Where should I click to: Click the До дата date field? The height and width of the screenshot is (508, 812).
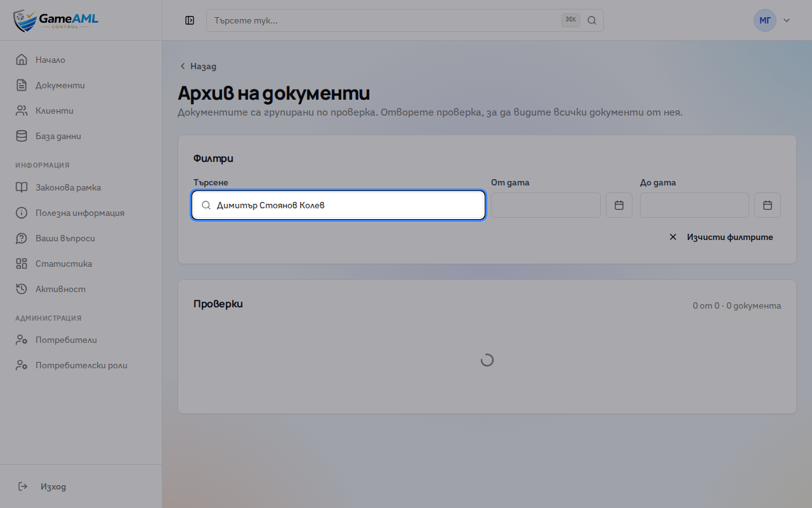point(695,205)
